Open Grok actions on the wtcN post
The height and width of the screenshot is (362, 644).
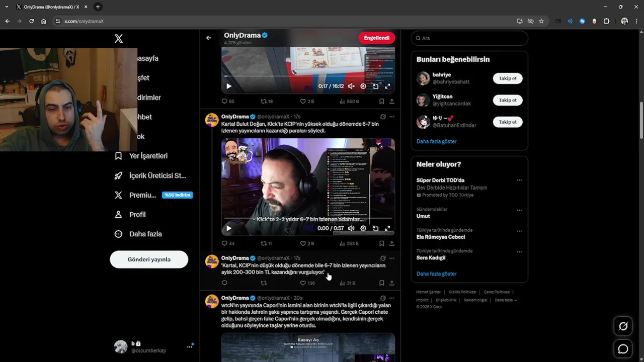[x=383, y=298]
